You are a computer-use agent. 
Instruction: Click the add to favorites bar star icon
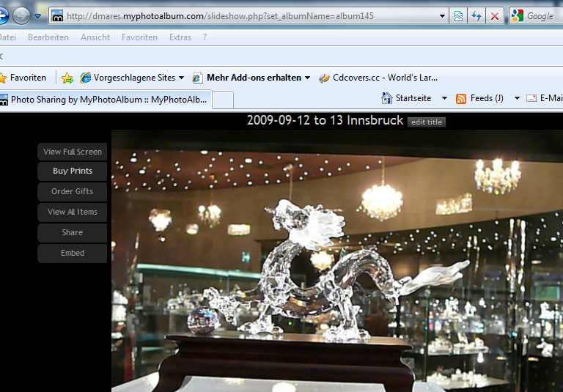point(67,78)
